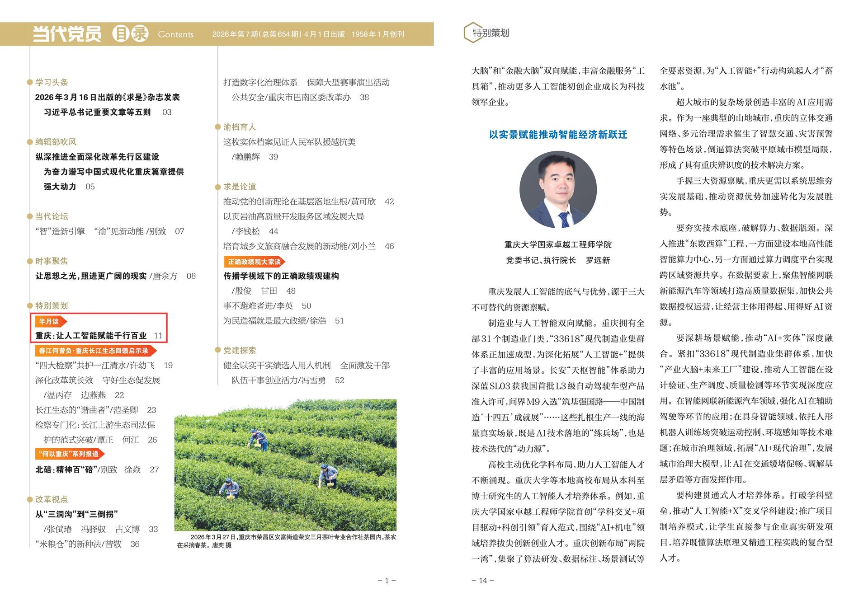
Task: Select the 改革视点 section heading
Action: [52, 499]
